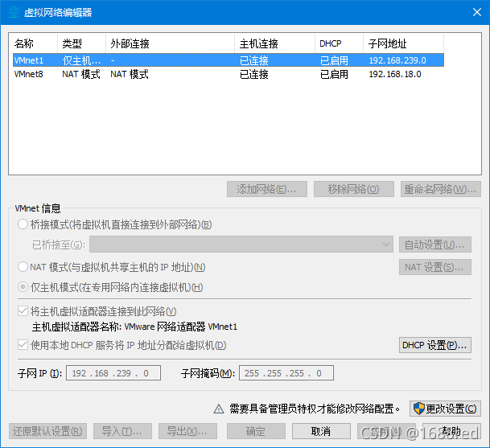Toggle 将主机虚拟适配器连接到此网络 checkbox

(23, 311)
